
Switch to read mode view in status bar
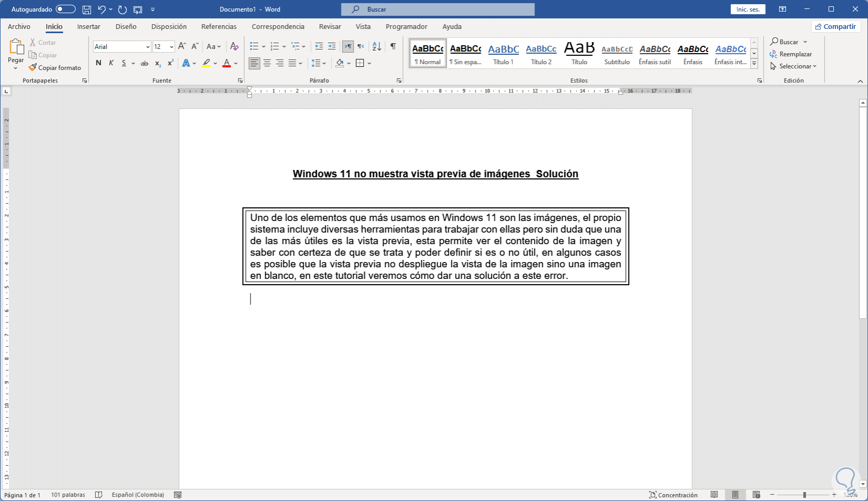[714, 495]
